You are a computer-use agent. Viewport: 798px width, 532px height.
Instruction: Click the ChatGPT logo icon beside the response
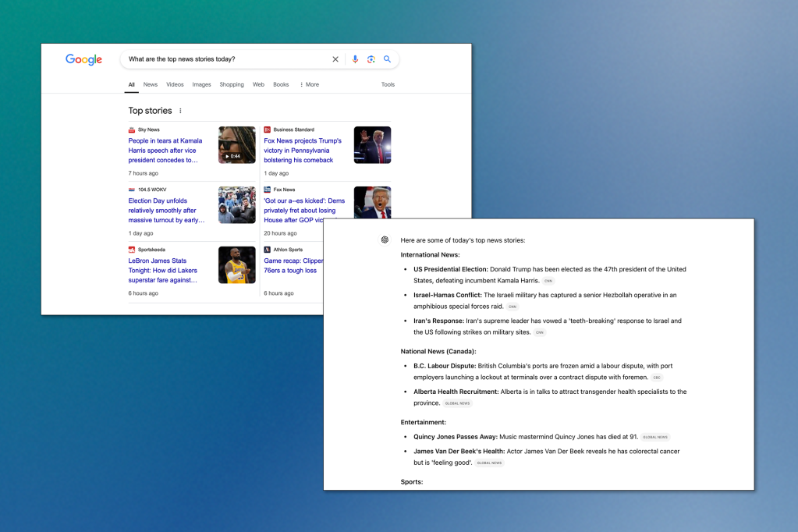[x=385, y=239]
